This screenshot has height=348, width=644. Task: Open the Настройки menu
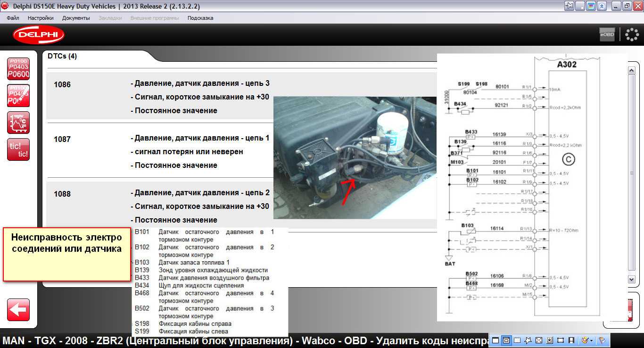[41, 18]
